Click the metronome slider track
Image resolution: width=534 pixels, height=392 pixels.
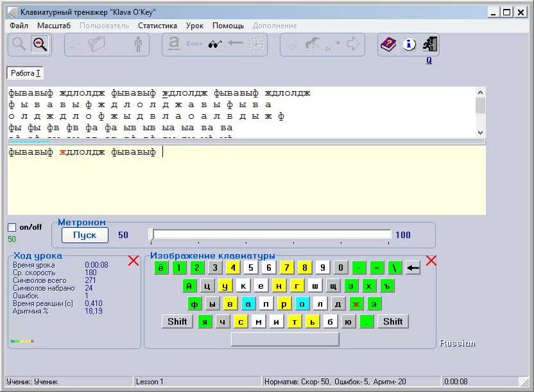(271, 234)
